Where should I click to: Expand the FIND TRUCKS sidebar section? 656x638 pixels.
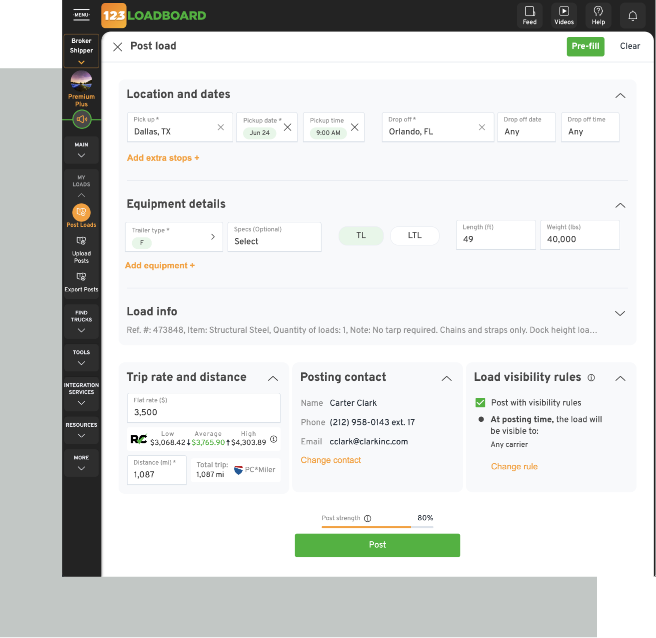[81, 321]
